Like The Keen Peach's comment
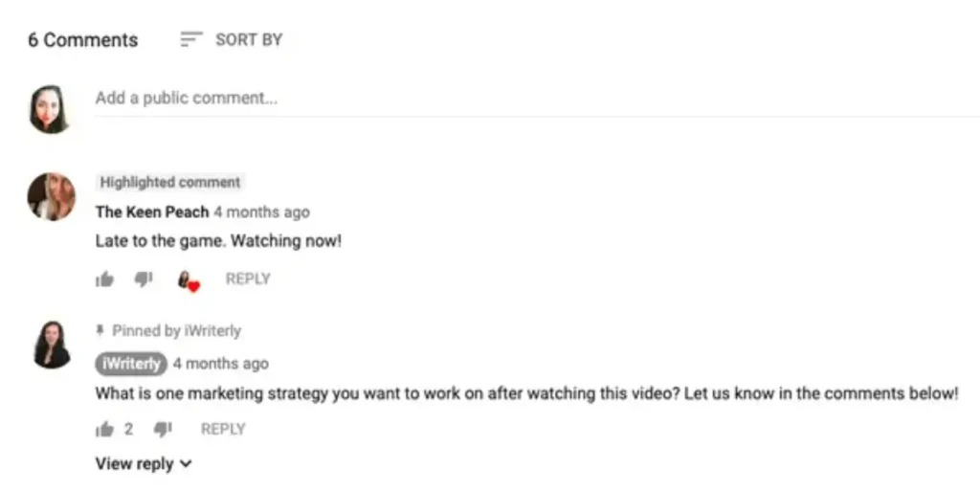980x491 pixels. click(x=105, y=279)
